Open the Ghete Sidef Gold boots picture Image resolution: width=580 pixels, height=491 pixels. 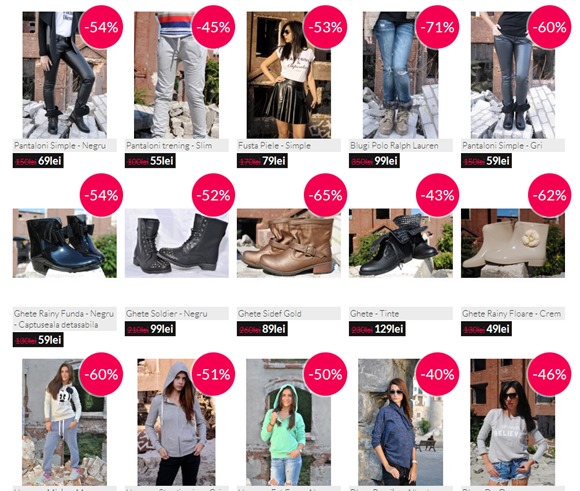pos(289,243)
